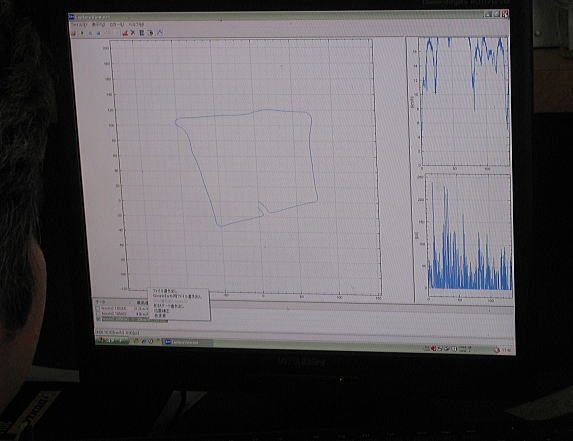This screenshot has height=441, width=573.
Task: Click the dark icon after the blue grid icon
Action: [150, 33]
